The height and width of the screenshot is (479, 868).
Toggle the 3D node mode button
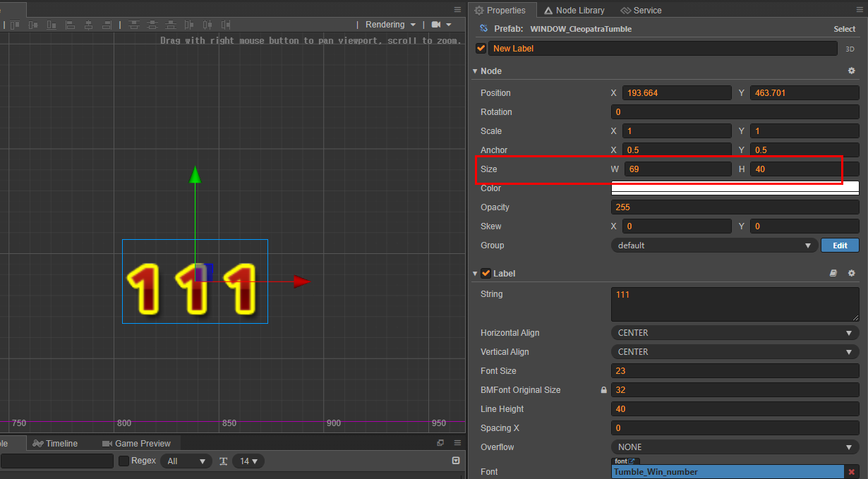[x=850, y=49]
